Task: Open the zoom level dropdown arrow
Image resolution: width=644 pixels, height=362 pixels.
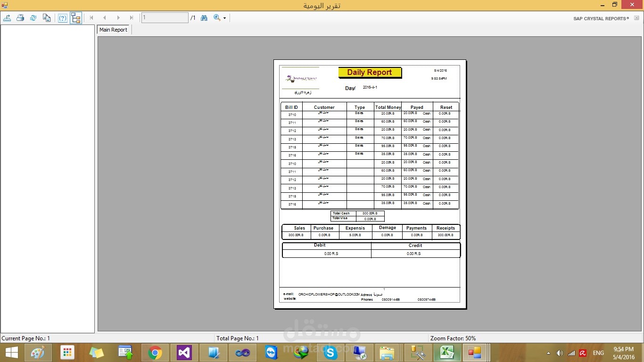Action: click(225, 18)
